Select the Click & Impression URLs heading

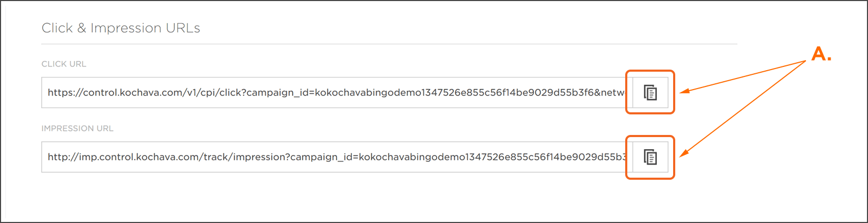(121, 28)
